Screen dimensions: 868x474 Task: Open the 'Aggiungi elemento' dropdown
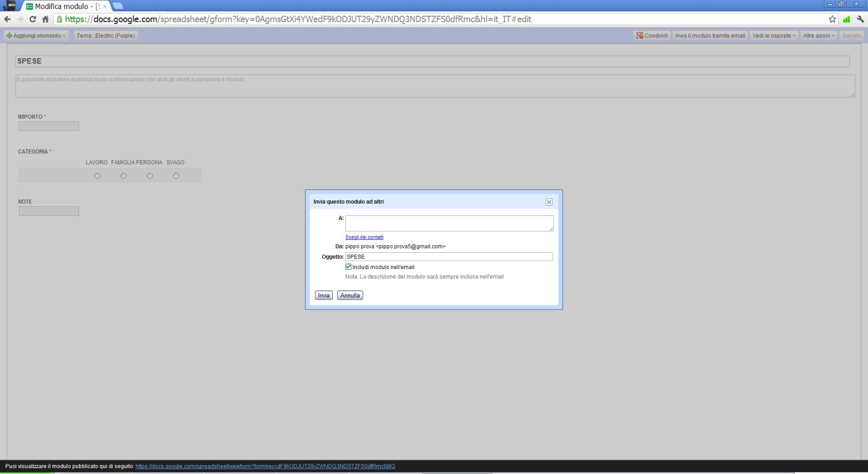tap(36, 34)
